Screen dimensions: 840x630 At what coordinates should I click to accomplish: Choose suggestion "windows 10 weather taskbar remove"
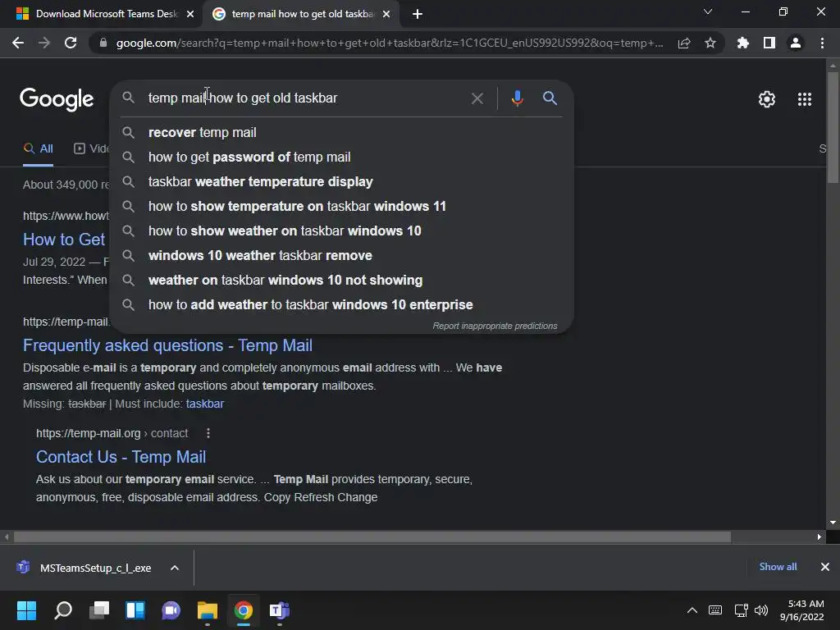341,256
